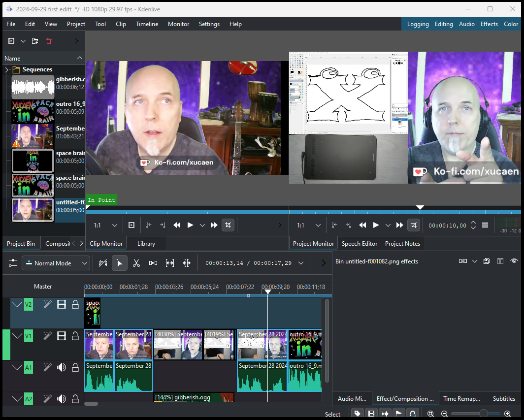Viewport: 524px width, 420px height.
Task: Select the gibberish.ogg clip thumbnail
Action: (33, 87)
